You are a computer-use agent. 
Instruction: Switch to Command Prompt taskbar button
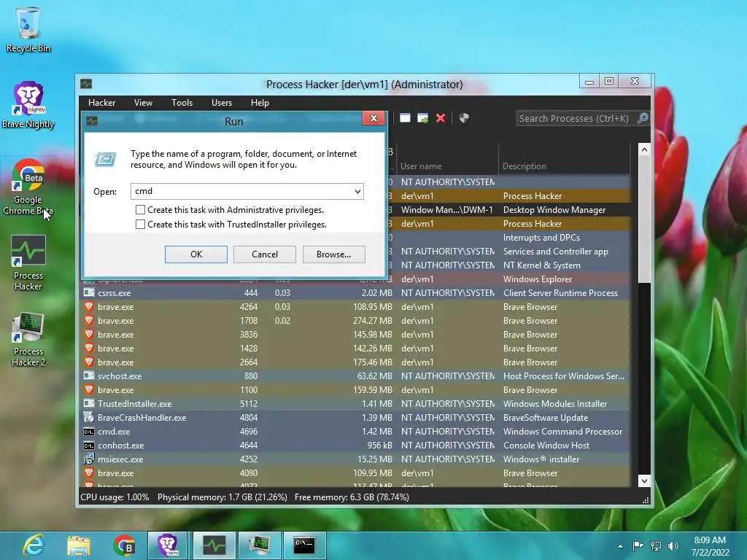coord(304,545)
